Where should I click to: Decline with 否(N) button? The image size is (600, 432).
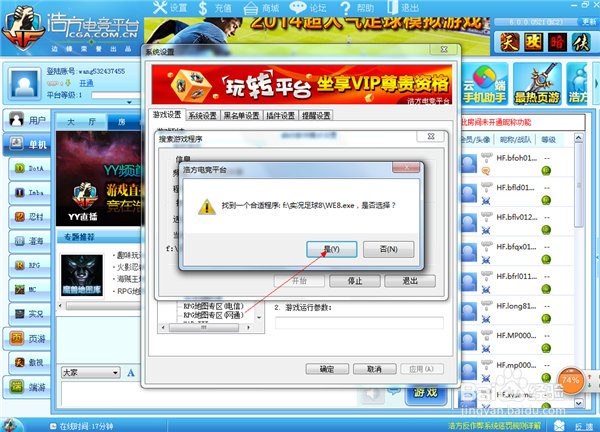(x=388, y=249)
